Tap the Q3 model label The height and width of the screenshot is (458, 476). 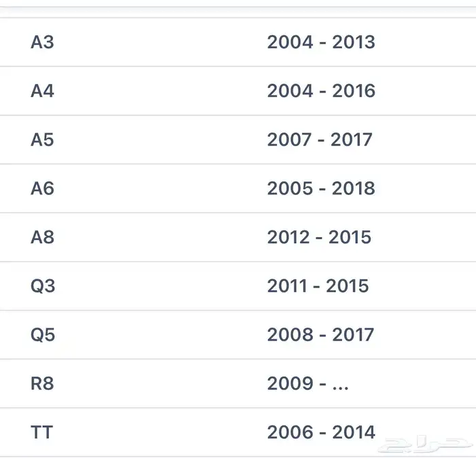point(43,286)
